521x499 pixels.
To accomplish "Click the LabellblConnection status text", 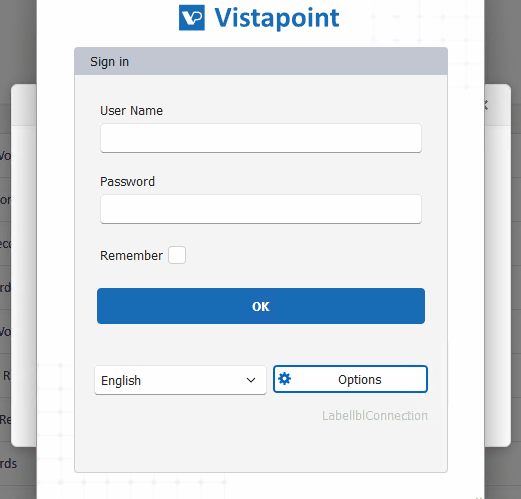I will tap(375, 416).
